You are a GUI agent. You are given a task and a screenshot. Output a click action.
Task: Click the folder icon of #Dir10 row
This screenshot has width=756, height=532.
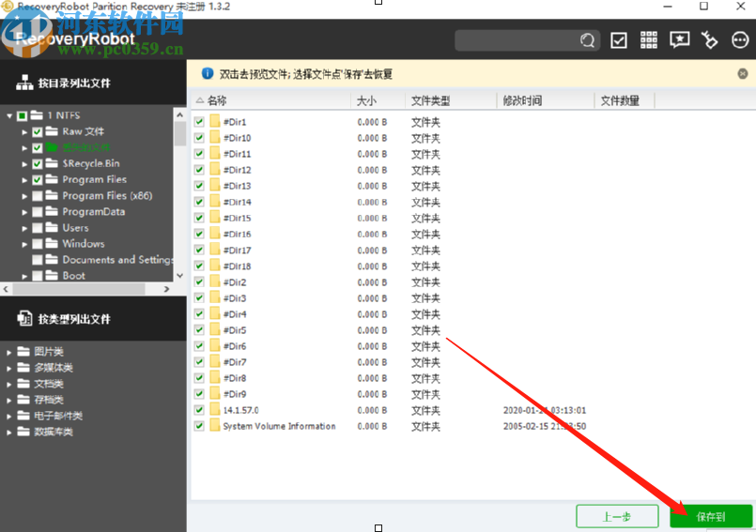tap(215, 137)
